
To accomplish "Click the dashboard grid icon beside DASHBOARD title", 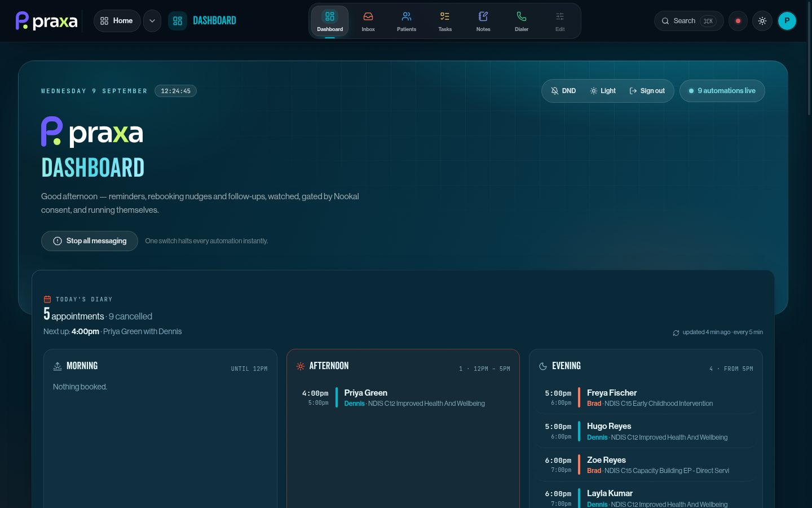I will pos(178,21).
